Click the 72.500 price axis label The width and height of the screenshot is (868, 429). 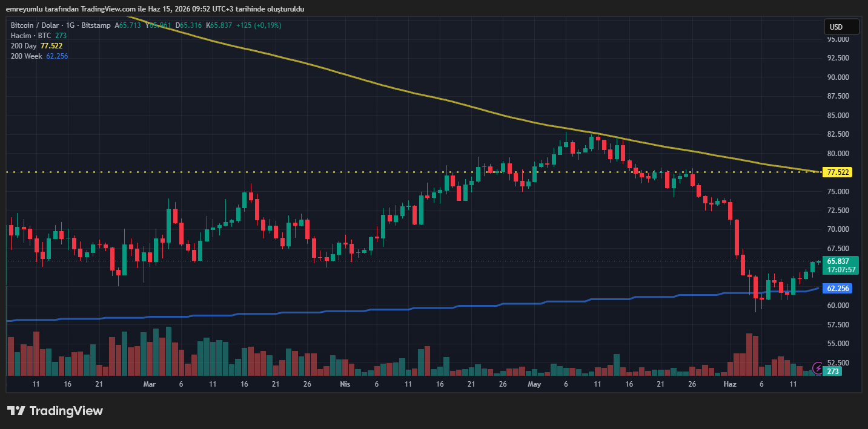coord(838,211)
